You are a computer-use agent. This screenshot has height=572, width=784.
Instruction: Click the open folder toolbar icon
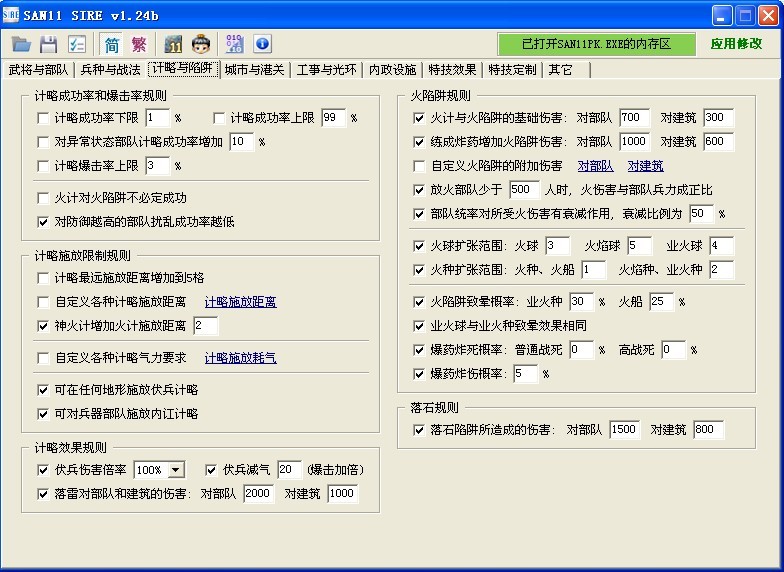pos(21,44)
